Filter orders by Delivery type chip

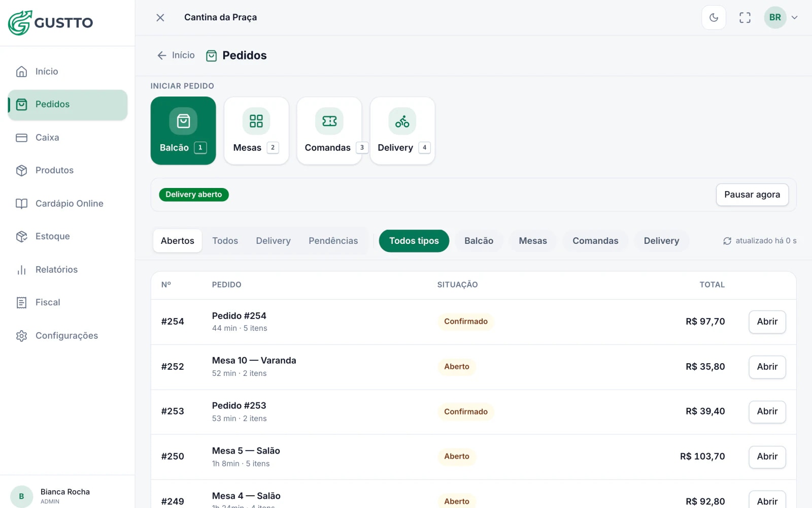pos(661,241)
